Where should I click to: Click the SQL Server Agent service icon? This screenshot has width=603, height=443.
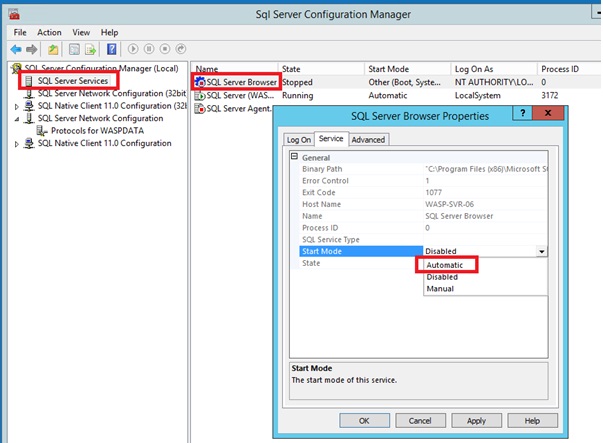point(200,108)
